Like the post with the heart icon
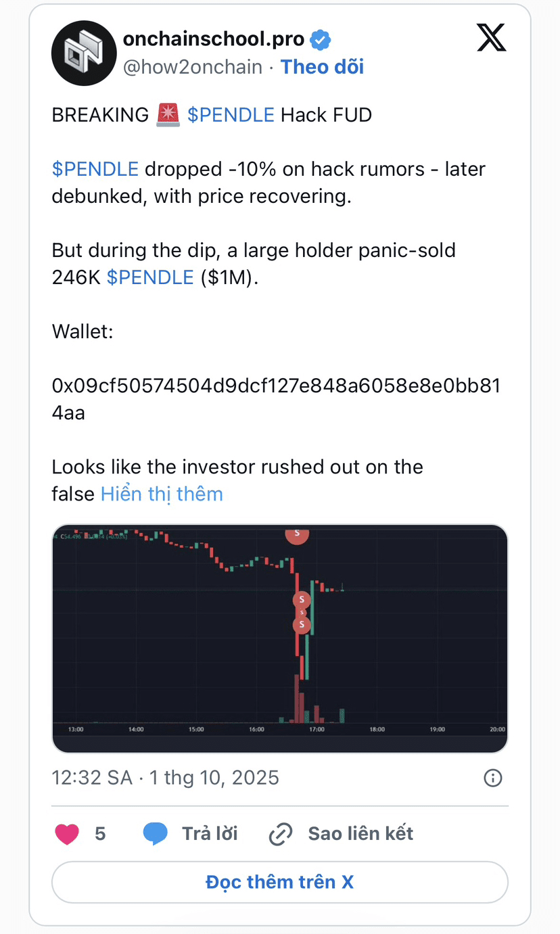 click(67, 834)
